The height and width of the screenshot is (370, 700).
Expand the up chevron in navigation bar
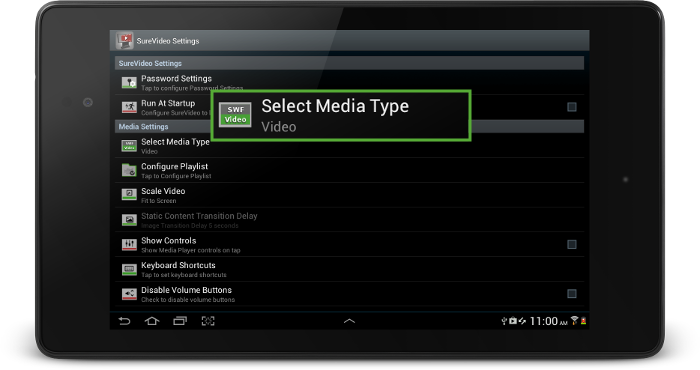point(350,321)
